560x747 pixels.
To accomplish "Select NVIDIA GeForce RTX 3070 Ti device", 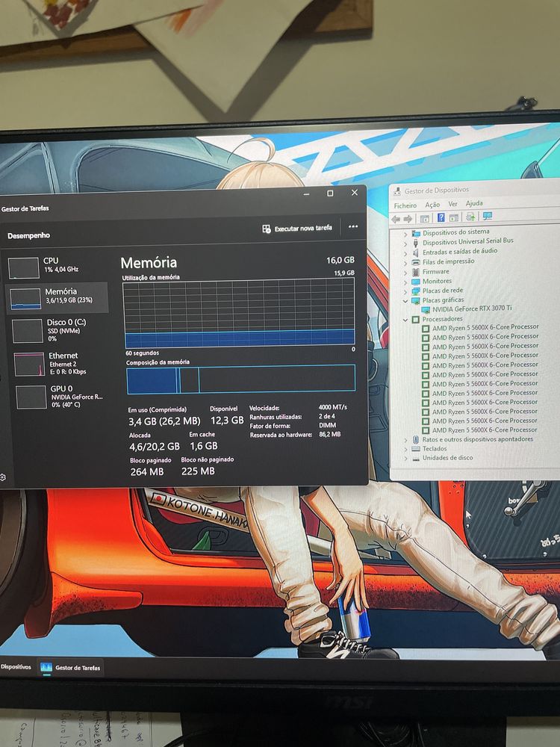I will click(x=471, y=309).
